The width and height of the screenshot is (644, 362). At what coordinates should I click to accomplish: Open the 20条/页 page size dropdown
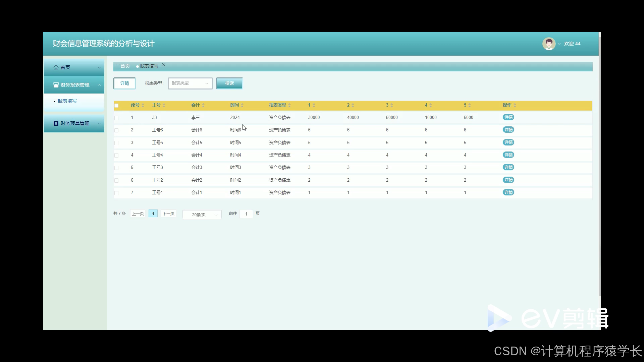[202, 215]
